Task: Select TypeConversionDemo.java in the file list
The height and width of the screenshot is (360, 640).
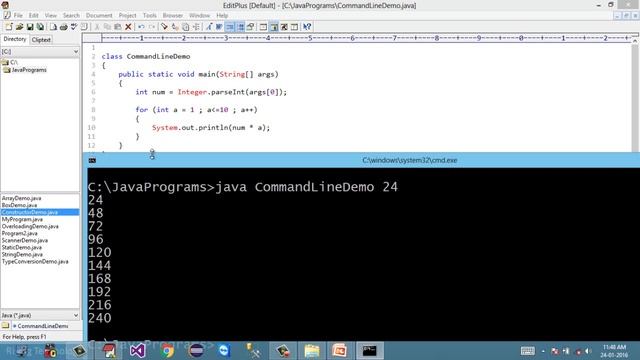Action: tap(35, 262)
